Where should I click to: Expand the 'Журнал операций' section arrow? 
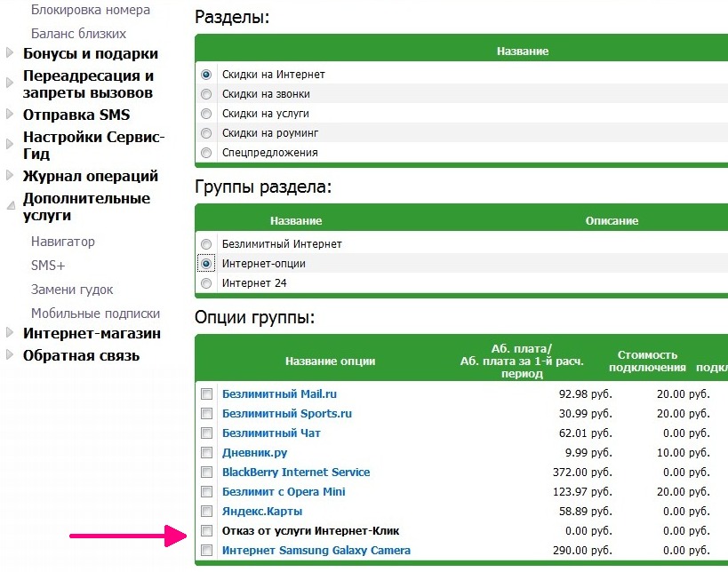coord(9,175)
